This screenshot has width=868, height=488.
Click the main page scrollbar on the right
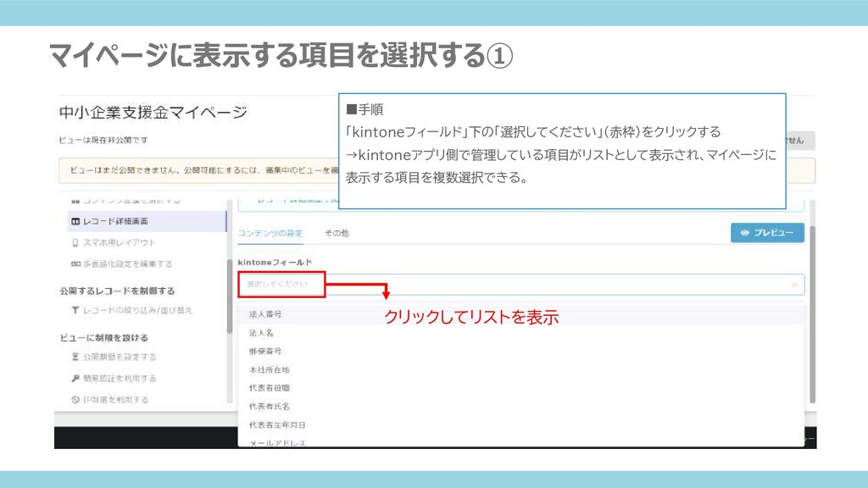pyautogui.click(x=812, y=314)
